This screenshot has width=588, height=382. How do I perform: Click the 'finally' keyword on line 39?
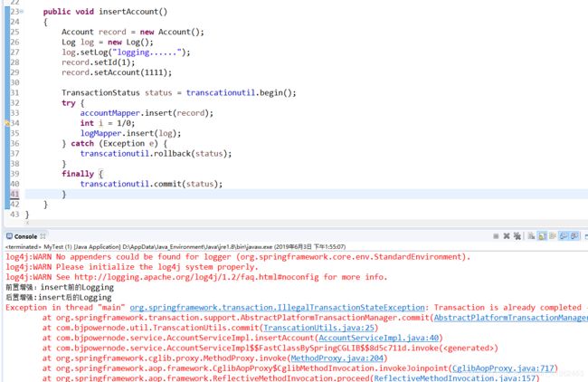click(x=78, y=174)
